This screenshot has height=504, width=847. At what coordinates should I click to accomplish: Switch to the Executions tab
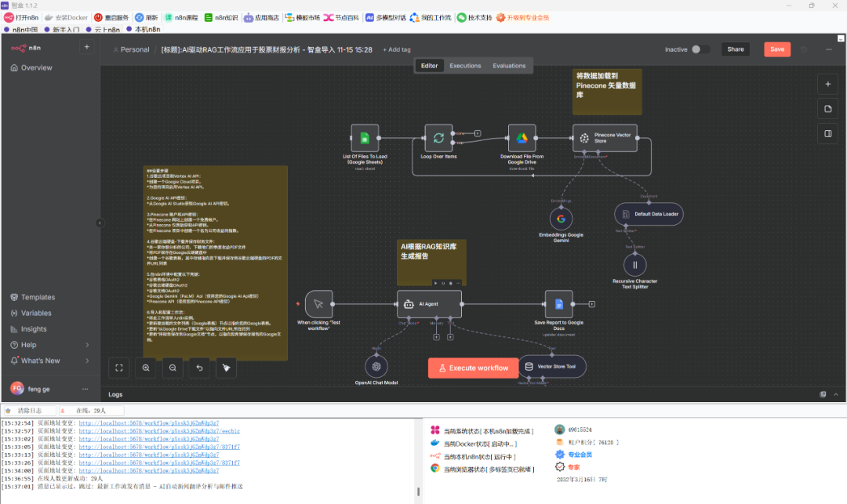coord(465,66)
